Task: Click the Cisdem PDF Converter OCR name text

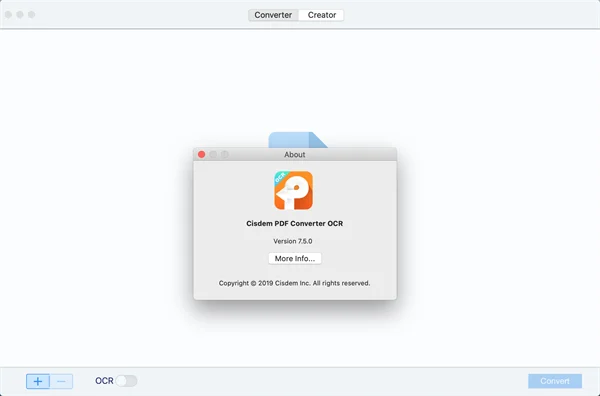Action: point(295,223)
